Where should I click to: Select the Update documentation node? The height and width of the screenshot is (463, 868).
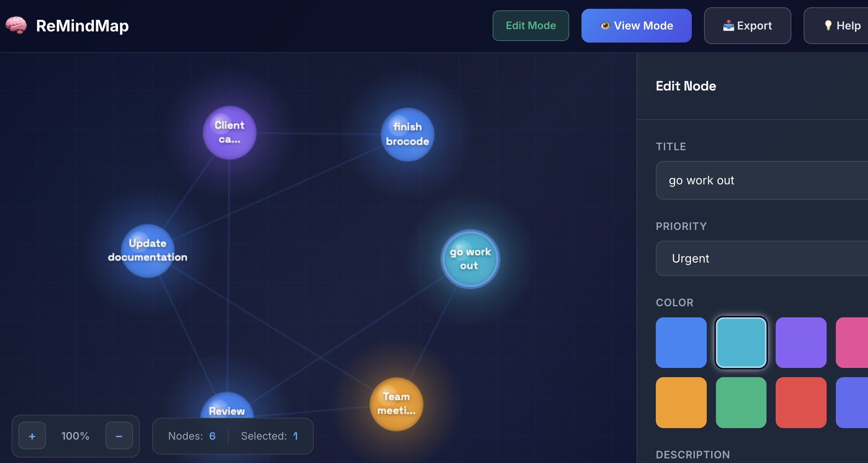coord(148,251)
